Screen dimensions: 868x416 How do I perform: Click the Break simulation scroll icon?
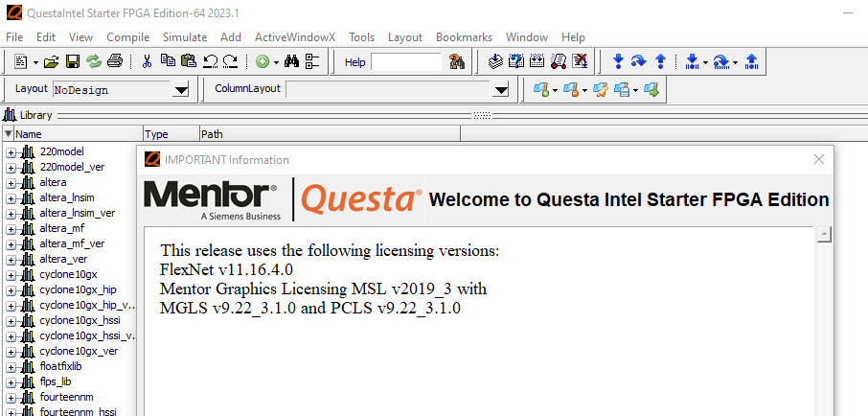(559, 61)
